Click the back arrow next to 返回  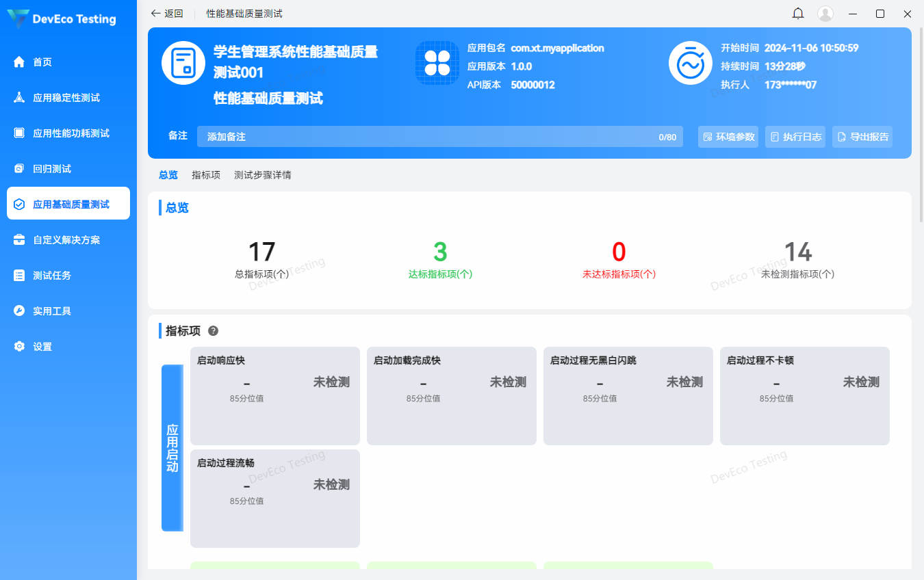(x=155, y=14)
